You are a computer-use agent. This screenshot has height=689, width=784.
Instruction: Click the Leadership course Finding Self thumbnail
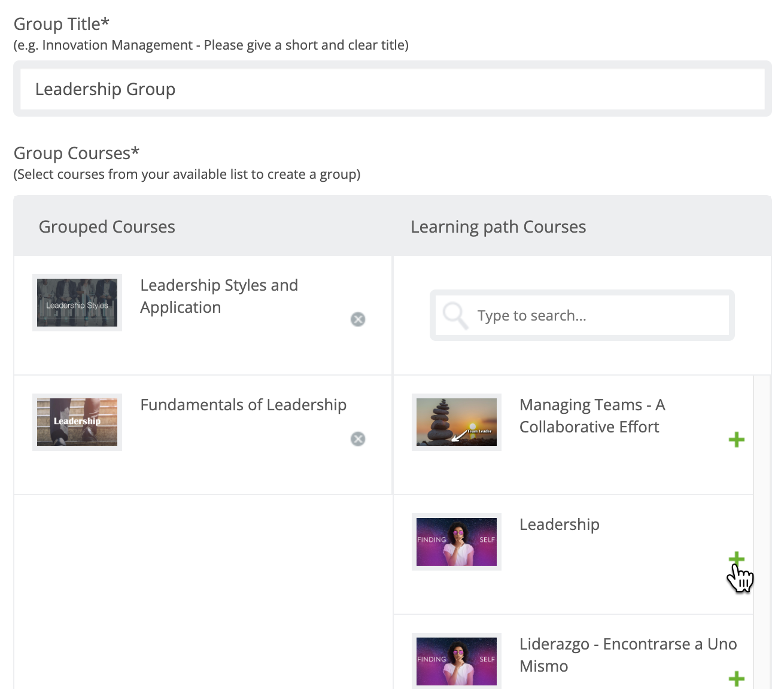tap(457, 542)
